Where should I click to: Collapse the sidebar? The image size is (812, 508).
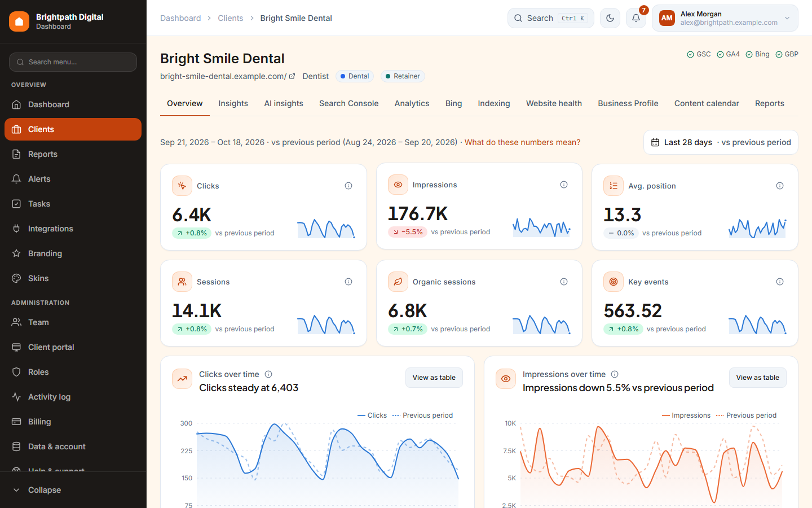tap(73, 490)
